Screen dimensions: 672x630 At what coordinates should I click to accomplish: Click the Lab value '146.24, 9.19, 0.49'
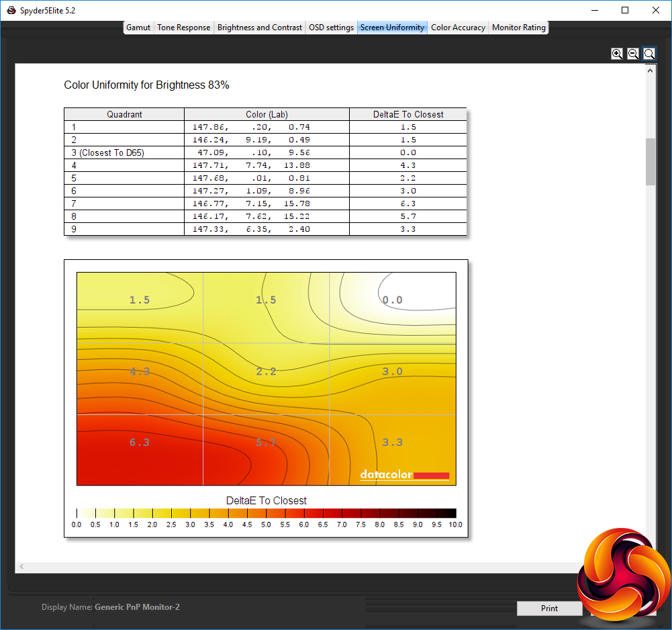coord(251,140)
